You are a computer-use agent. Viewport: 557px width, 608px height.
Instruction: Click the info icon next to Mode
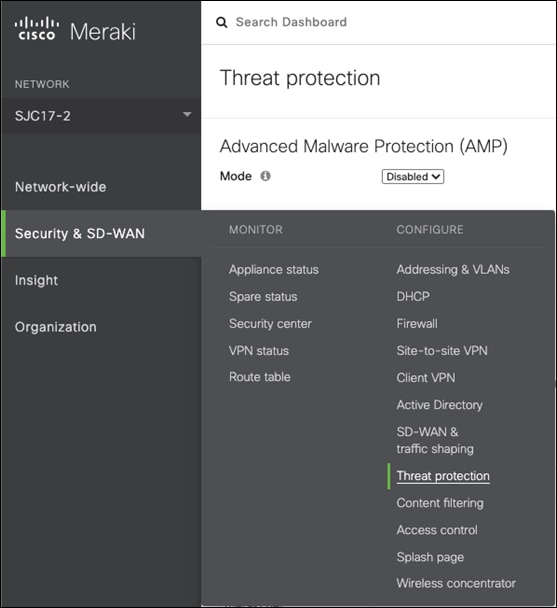(x=265, y=176)
